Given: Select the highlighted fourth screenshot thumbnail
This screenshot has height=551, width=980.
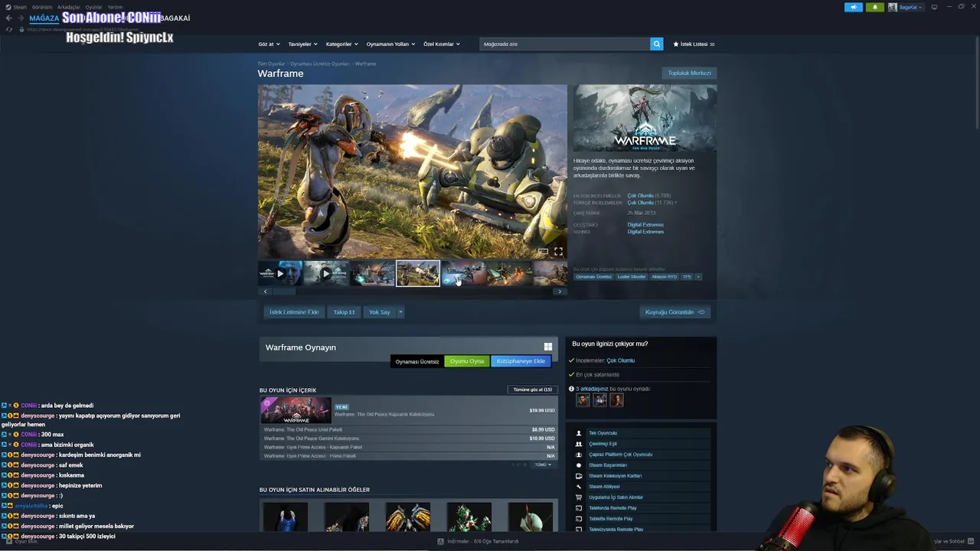Looking at the screenshot, I should (x=418, y=273).
